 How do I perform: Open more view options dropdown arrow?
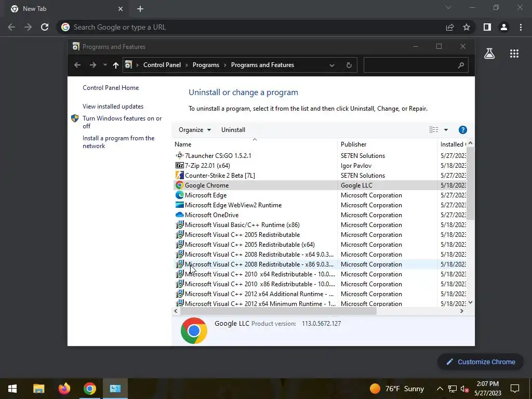(446, 129)
